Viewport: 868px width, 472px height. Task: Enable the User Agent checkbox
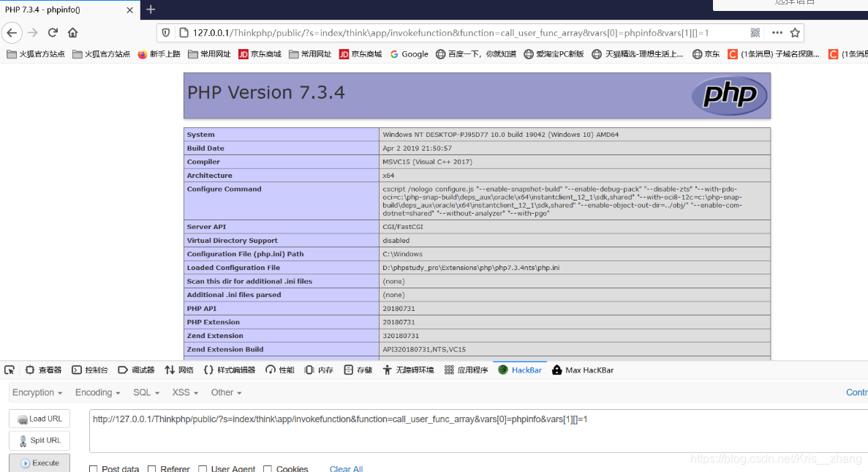click(203, 469)
